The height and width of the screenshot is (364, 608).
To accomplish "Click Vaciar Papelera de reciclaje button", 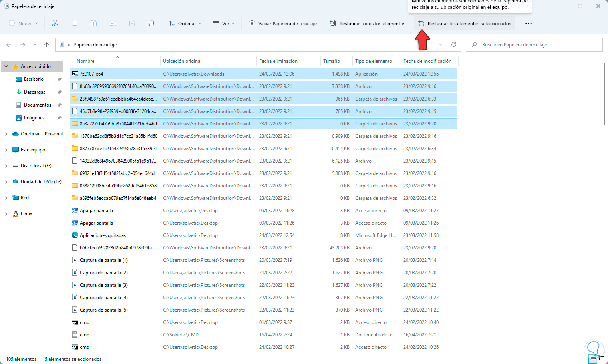I will (x=283, y=24).
